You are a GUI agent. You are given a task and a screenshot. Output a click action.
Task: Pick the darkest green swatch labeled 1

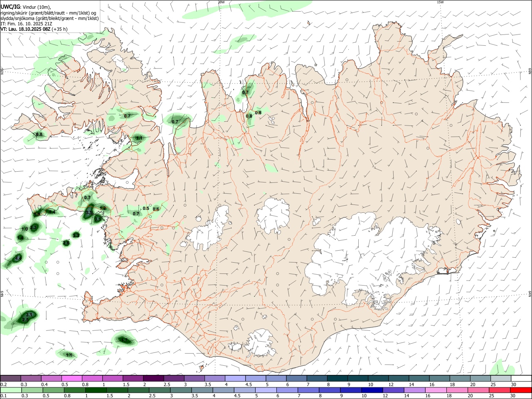[96, 390]
